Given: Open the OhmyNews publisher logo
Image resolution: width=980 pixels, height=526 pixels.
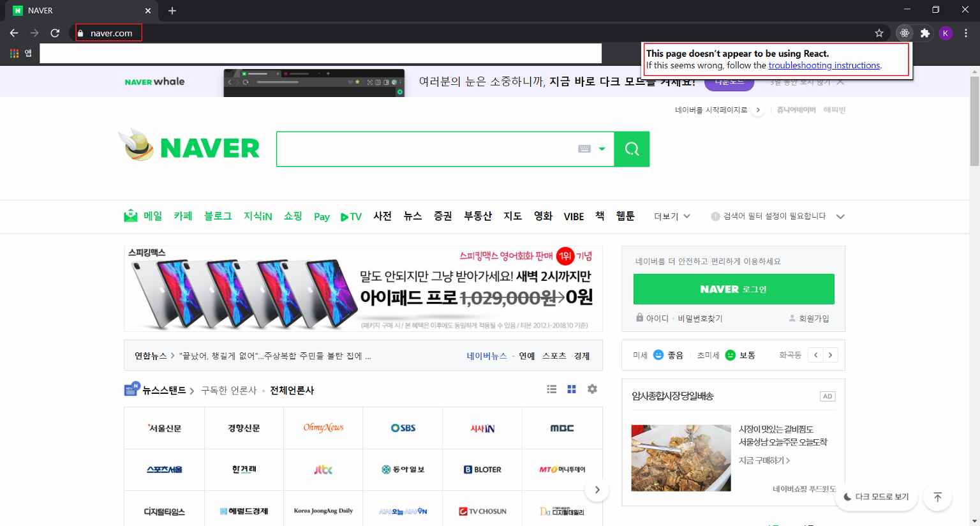Looking at the screenshot, I should 323,428.
